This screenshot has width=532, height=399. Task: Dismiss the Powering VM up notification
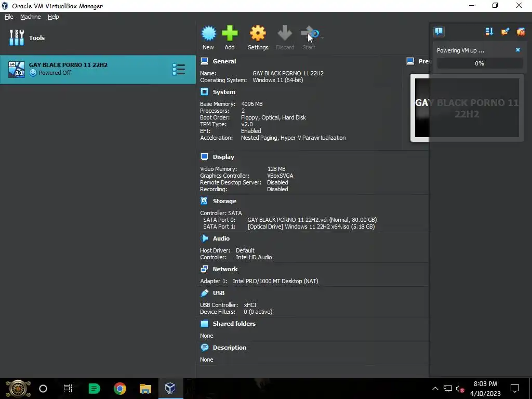[518, 50]
